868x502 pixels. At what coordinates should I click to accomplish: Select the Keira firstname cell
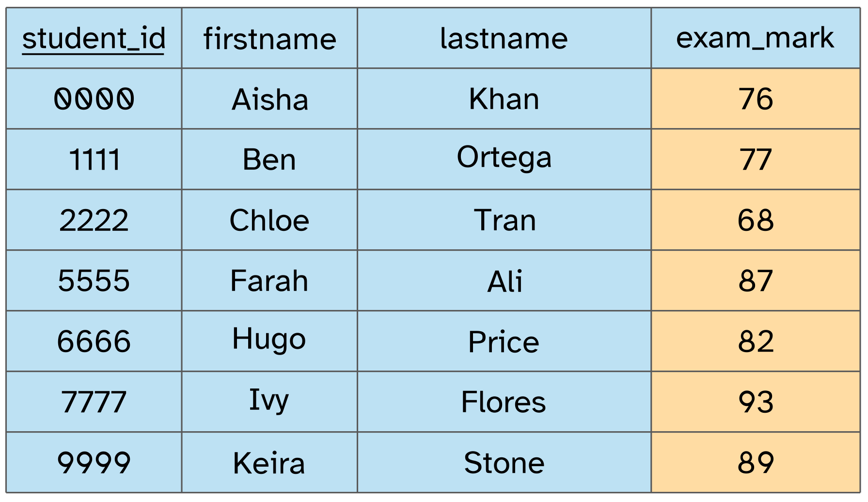point(269,462)
